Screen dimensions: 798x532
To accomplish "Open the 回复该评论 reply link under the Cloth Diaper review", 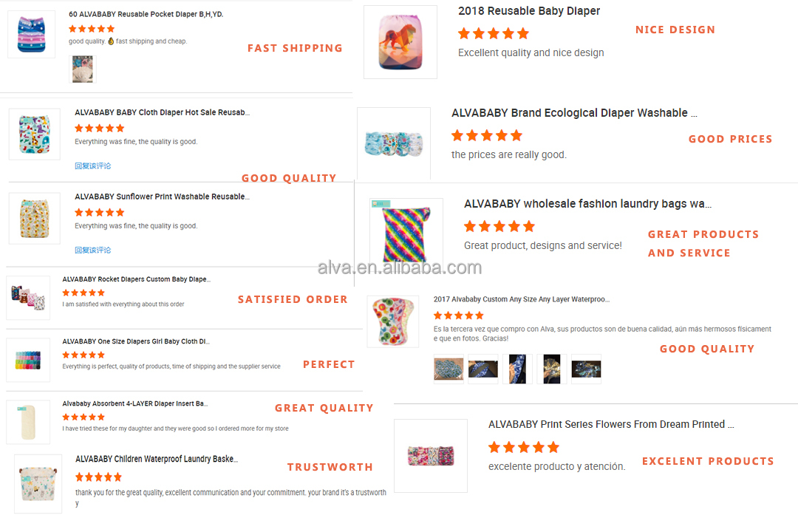I will (93, 166).
